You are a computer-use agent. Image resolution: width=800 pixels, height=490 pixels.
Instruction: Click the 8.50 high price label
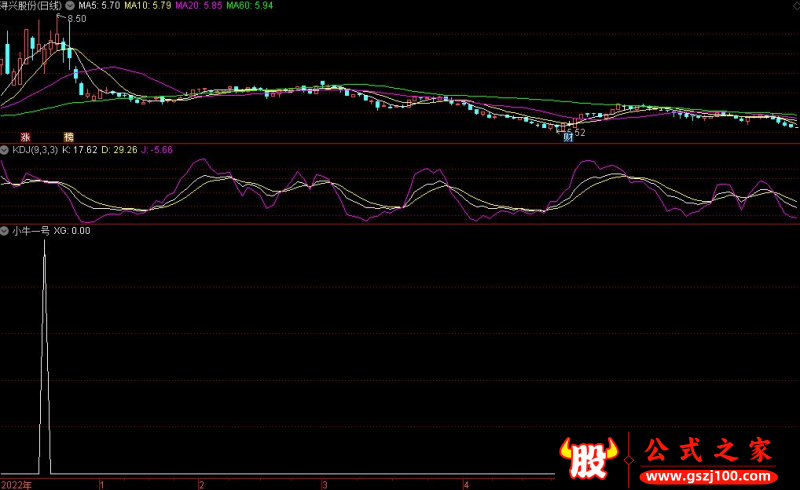pos(78,19)
